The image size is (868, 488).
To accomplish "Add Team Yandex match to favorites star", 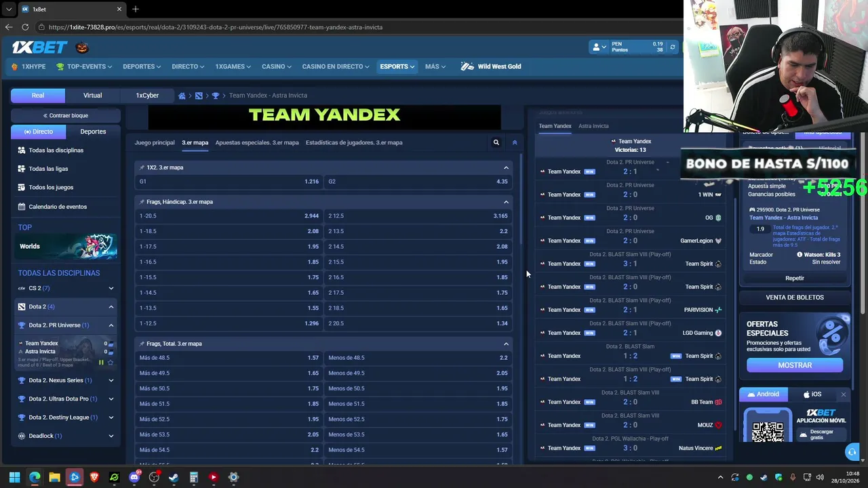I will [111, 363].
